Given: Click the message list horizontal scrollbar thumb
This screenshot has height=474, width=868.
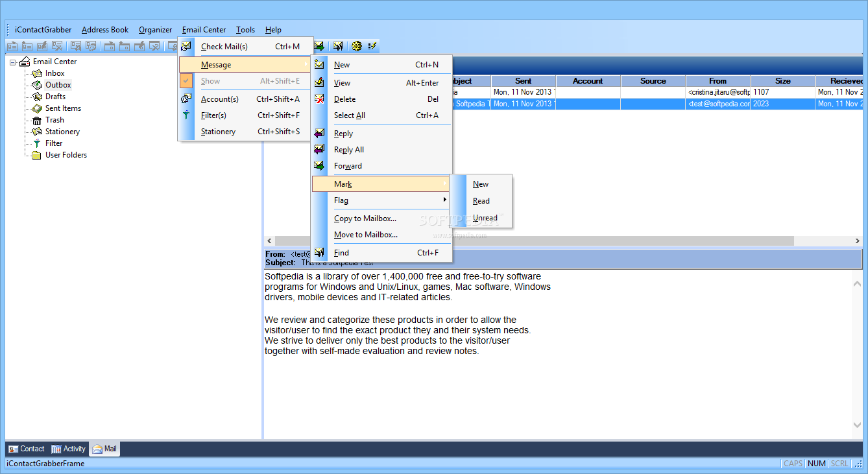Looking at the screenshot, I should pos(535,241).
